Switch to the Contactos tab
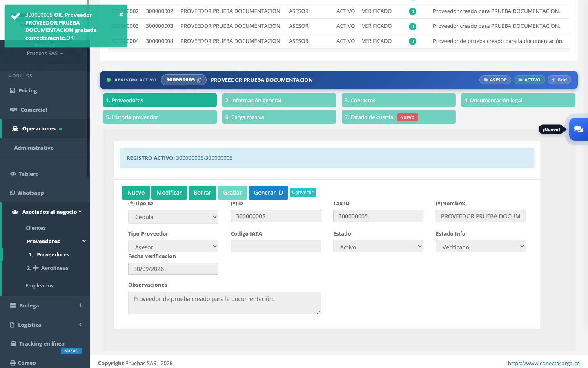588x368 pixels. [399, 100]
